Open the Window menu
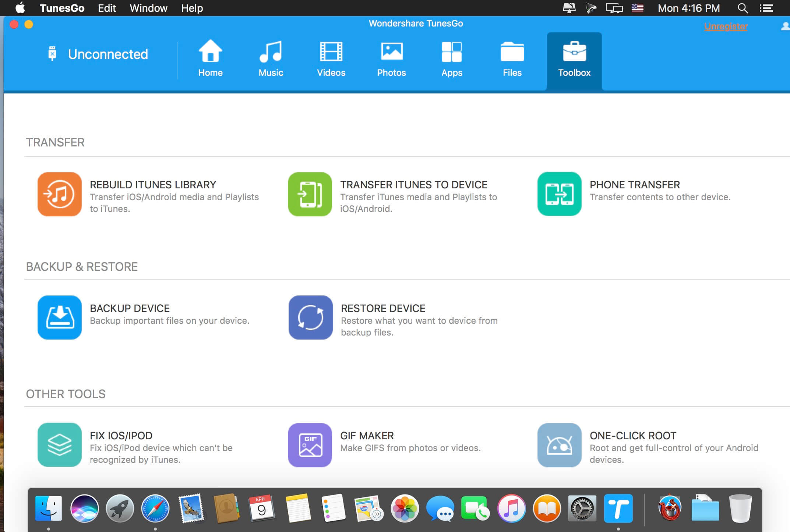Viewport: 790px width, 532px height. [x=148, y=8]
